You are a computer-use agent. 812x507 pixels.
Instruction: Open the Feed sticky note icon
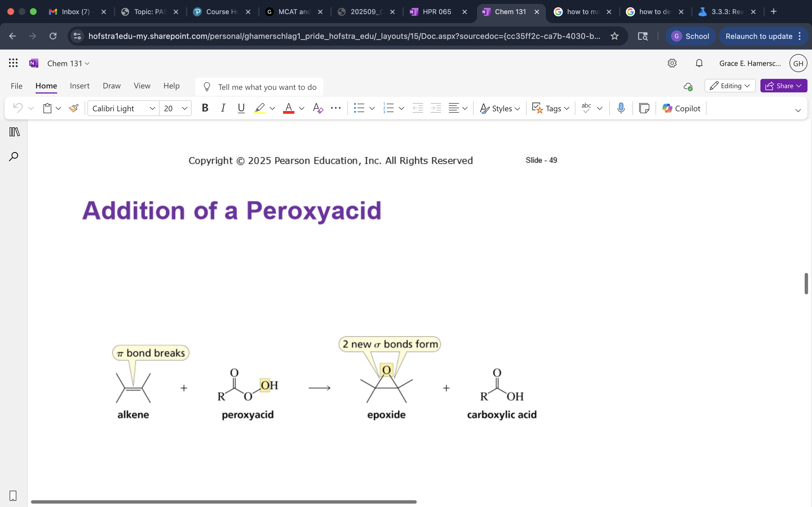coord(644,108)
